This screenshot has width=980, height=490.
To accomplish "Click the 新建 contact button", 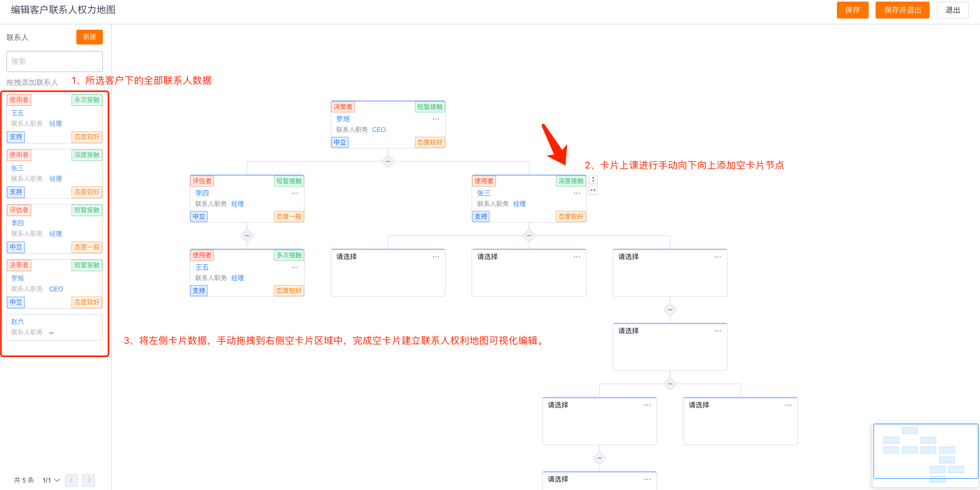I will tap(90, 37).
